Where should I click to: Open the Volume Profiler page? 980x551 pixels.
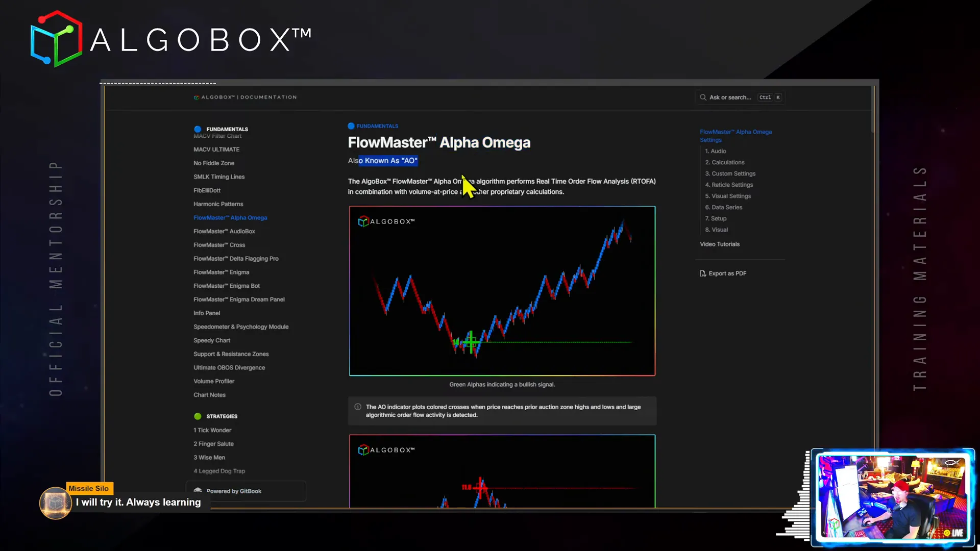(x=214, y=382)
